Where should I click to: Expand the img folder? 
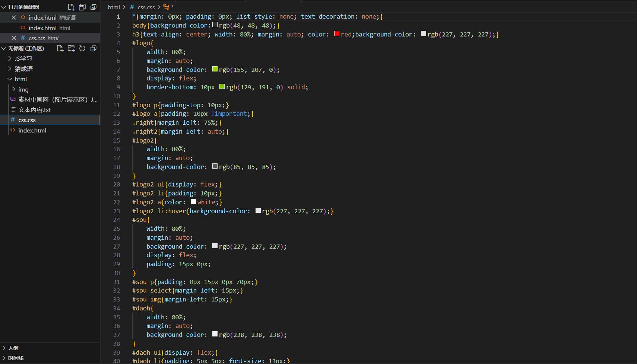pos(14,89)
